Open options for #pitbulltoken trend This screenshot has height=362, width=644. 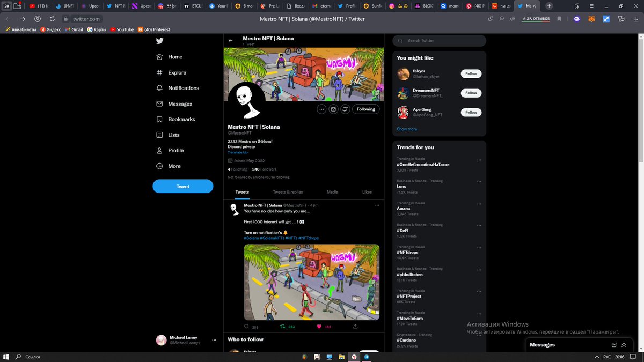(x=479, y=270)
